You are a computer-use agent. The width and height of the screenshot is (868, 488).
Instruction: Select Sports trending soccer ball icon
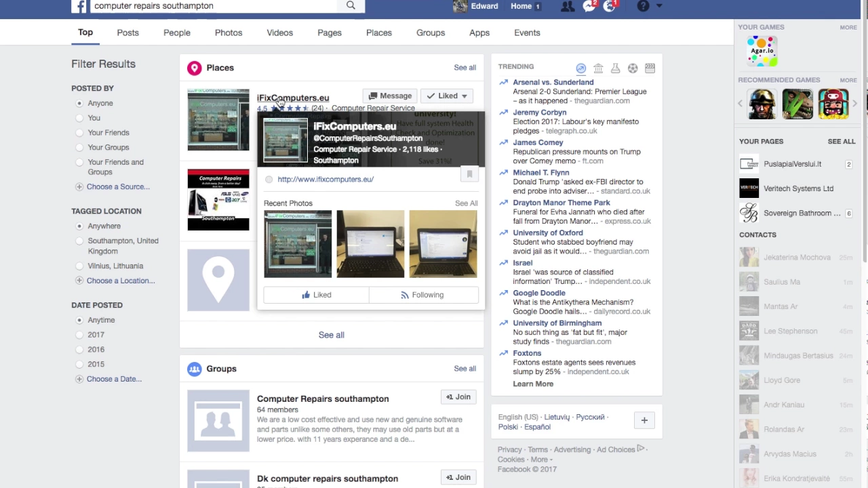point(633,68)
